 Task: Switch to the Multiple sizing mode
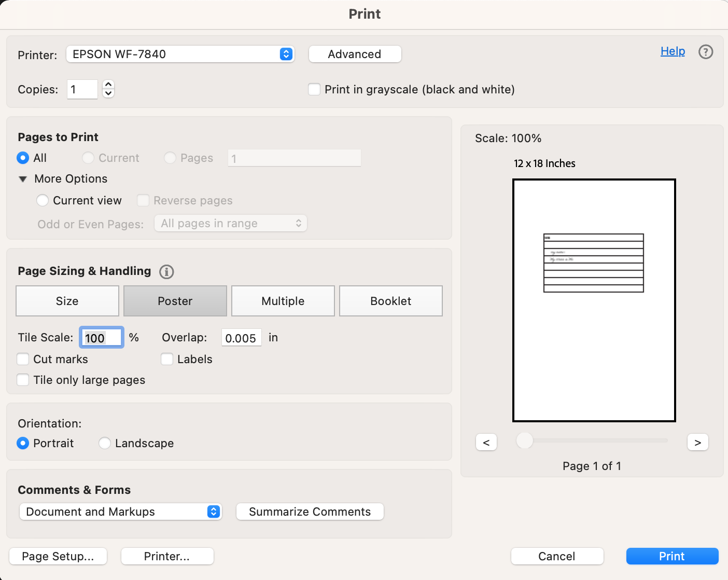pos(283,301)
